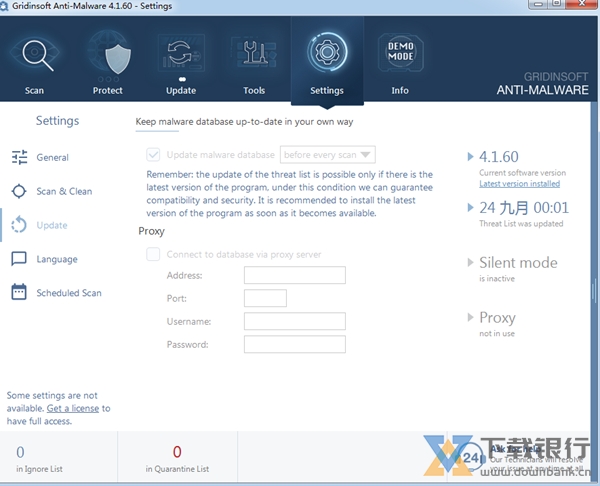Open the Info tab label
The image size is (600, 486).
click(400, 91)
